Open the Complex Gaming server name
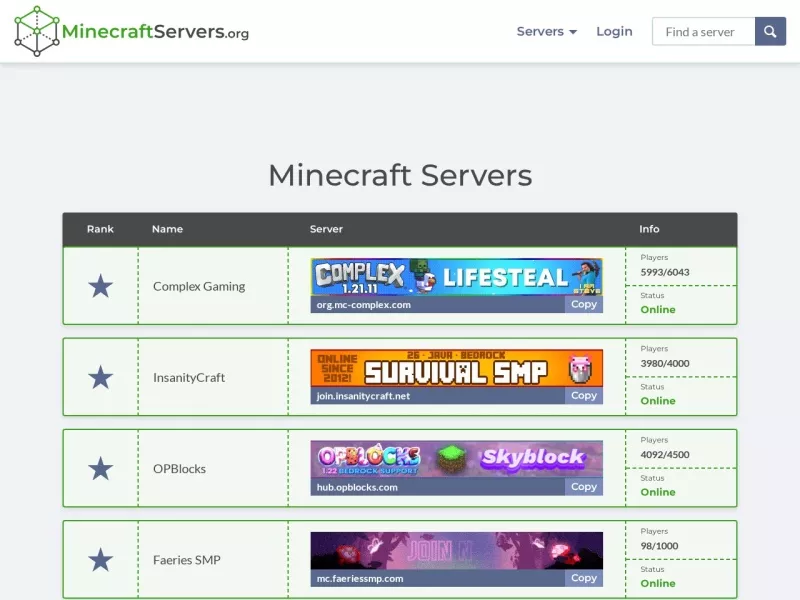800x600 pixels. [199, 286]
